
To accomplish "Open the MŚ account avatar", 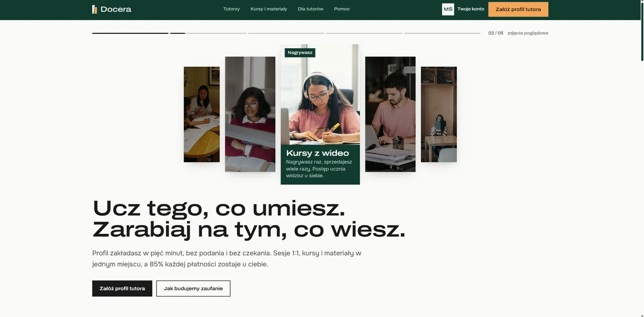I will (448, 9).
